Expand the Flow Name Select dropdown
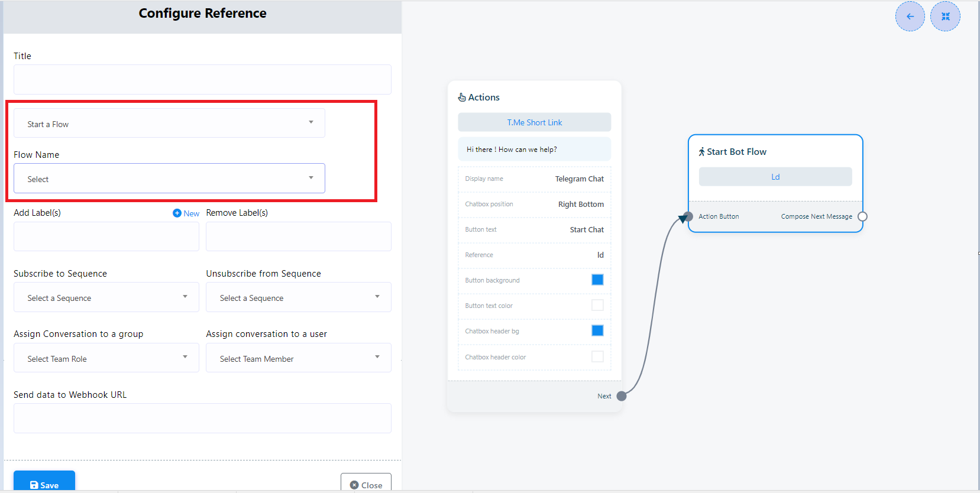This screenshot has height=493, width=980. pyautogui.click(x=169, y=179)
